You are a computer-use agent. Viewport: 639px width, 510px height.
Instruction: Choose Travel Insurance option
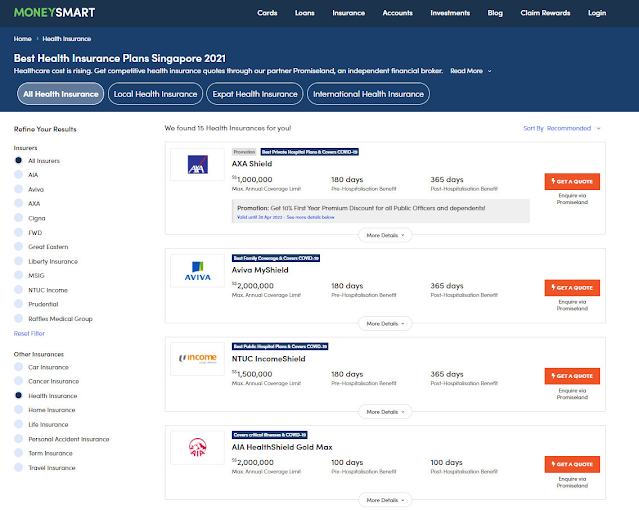[18, 468]
